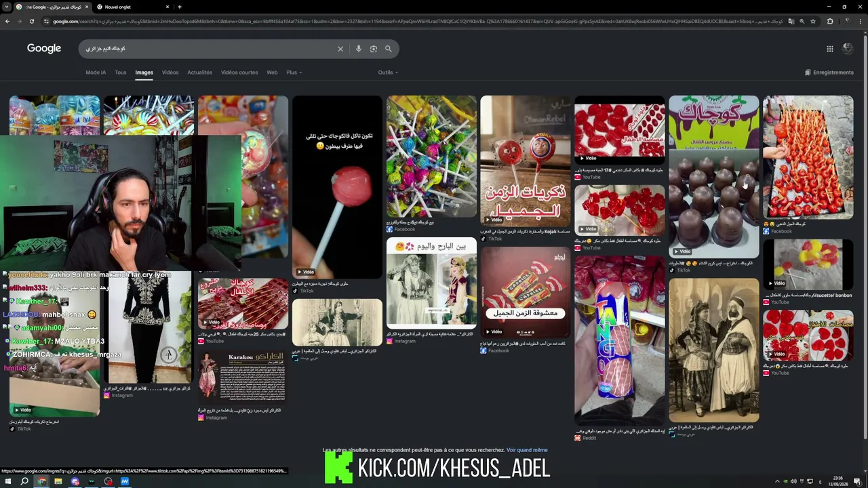
Task: Open Google Lens image search
Action: (x=374, y=49)
